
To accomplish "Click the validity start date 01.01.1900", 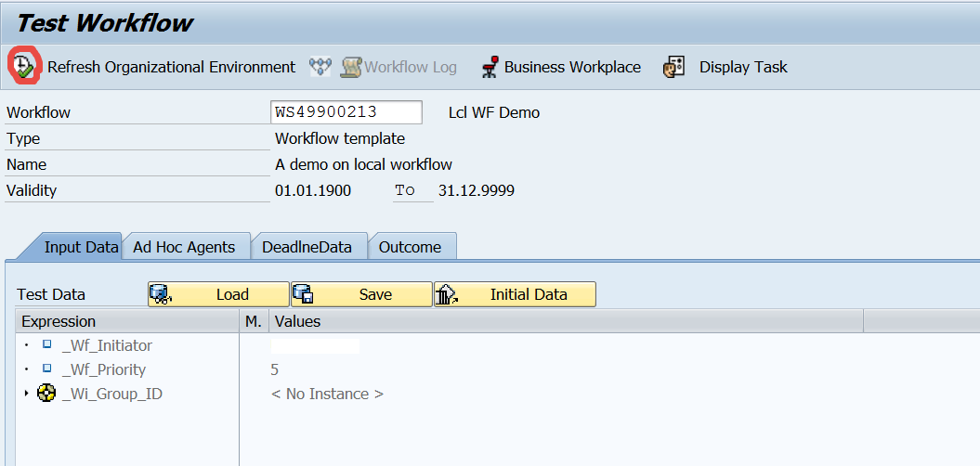I will pyautogui.click(x=313, y=190).
